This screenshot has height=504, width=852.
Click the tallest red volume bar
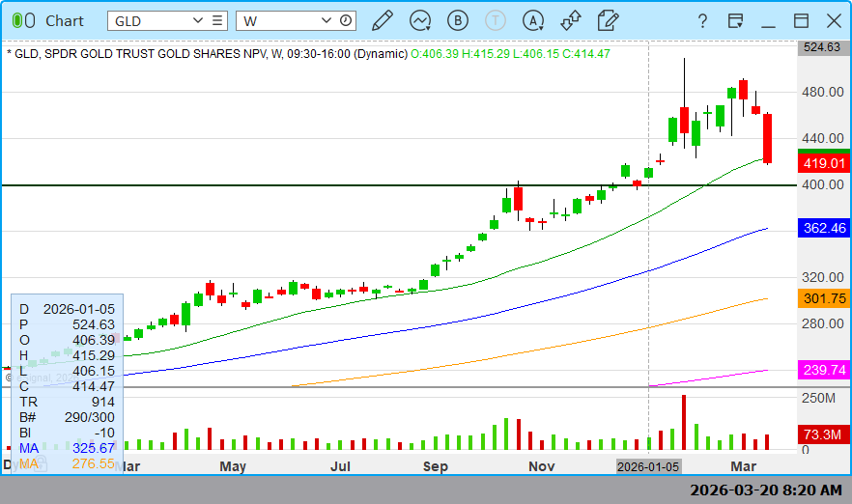tap(684, 423)
